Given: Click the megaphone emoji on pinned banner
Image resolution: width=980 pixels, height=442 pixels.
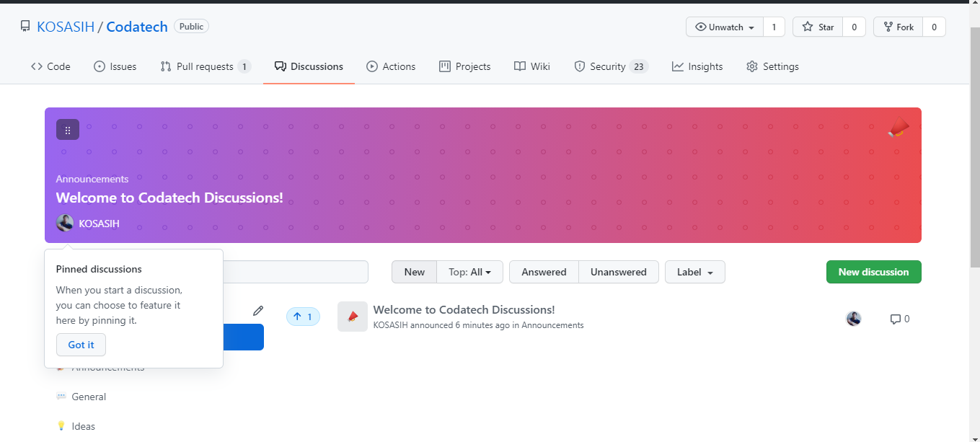Looking at the screenshot, I should (899, 128).
